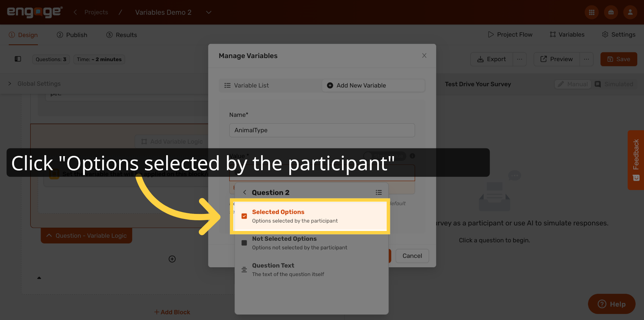Image resolution: width=644 pixels, height=320 pixels.
Task: Click the Variables bracket icon in top bar
Action: [x=553, y=35]
